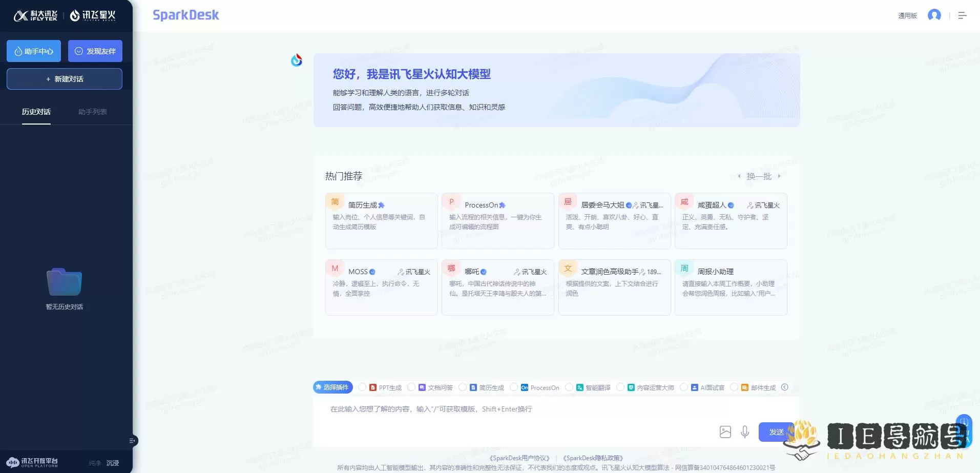This screenshot has height=473, width=980.
Task: Click the 哪 icon on 哪吒 card
Action: [x=451, y=269]
